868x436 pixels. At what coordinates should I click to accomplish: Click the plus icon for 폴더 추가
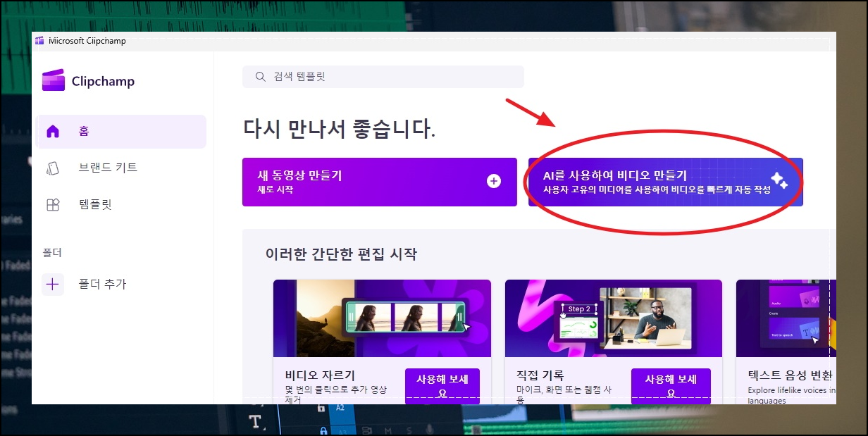[x=53, y=285]
